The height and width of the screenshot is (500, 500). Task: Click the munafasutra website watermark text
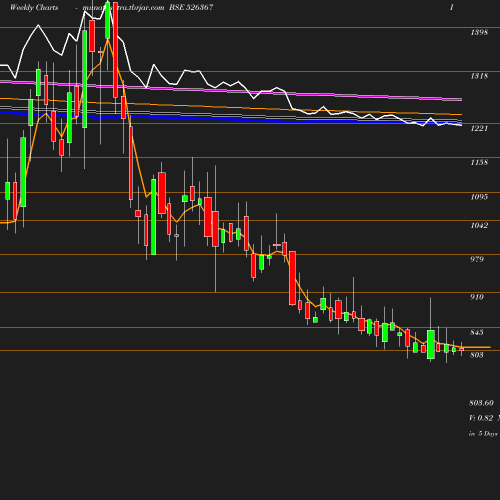coord(123,7)
